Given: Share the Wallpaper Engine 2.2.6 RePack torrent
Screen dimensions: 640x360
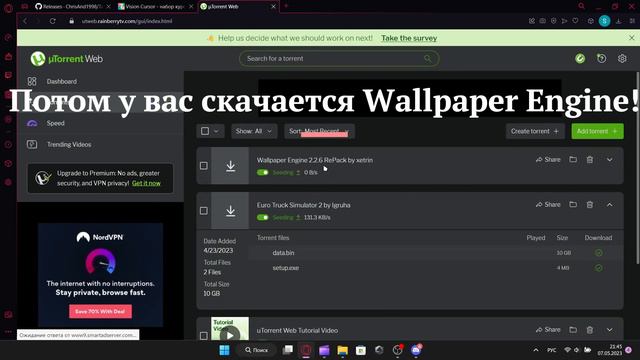Looking at the screenshot, I should [548, 160].
